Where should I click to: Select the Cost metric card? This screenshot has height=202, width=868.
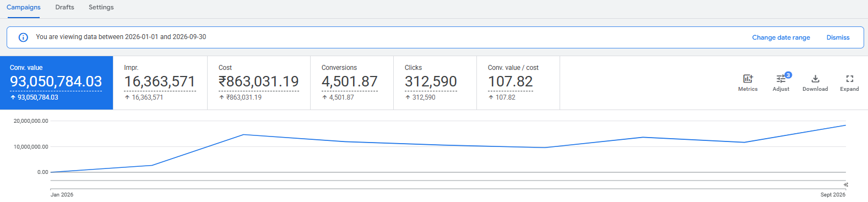tap(259, 83)
